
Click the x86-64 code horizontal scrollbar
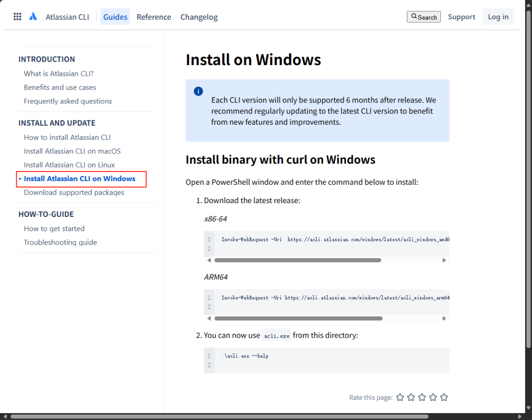tap(298, 260)
